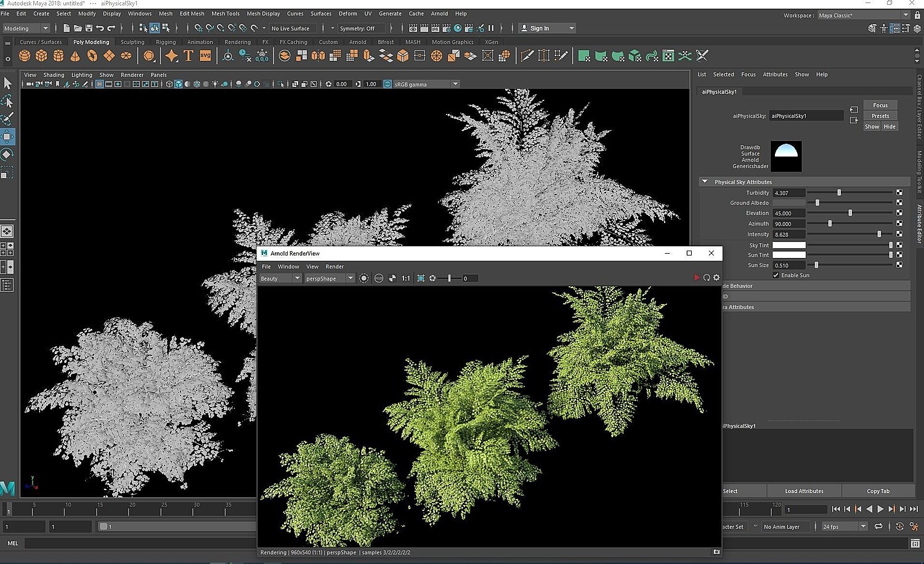Image resolution: width=924 pixels, height=564 pixels.
Task: Click the save scene icon
Action: [x=89, y=28]
